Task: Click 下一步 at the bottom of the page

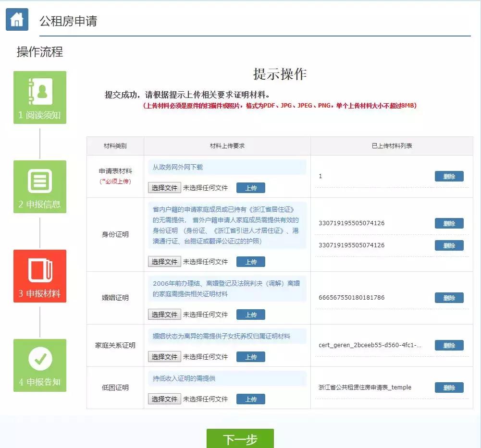Action: coord(240,437)
